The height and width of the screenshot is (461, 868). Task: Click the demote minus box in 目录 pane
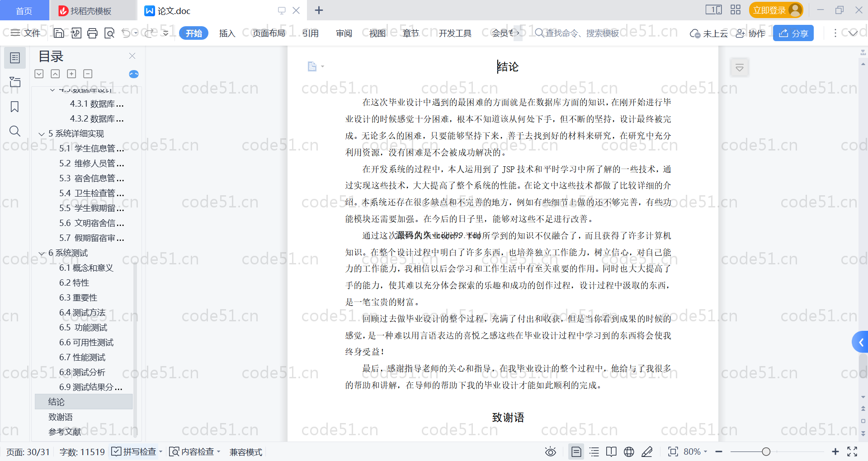(88, 74)
